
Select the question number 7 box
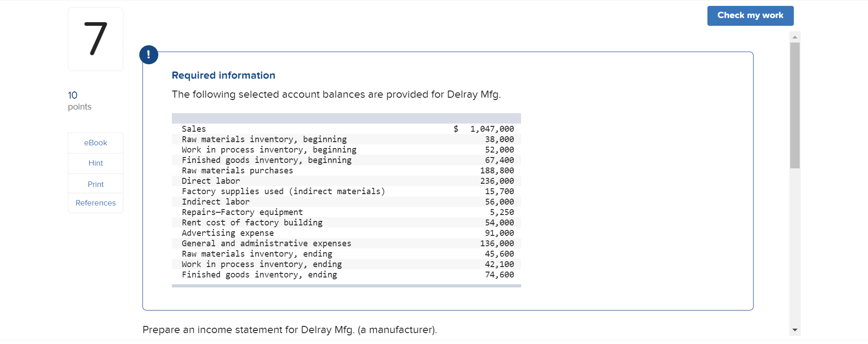pos(95,39)
